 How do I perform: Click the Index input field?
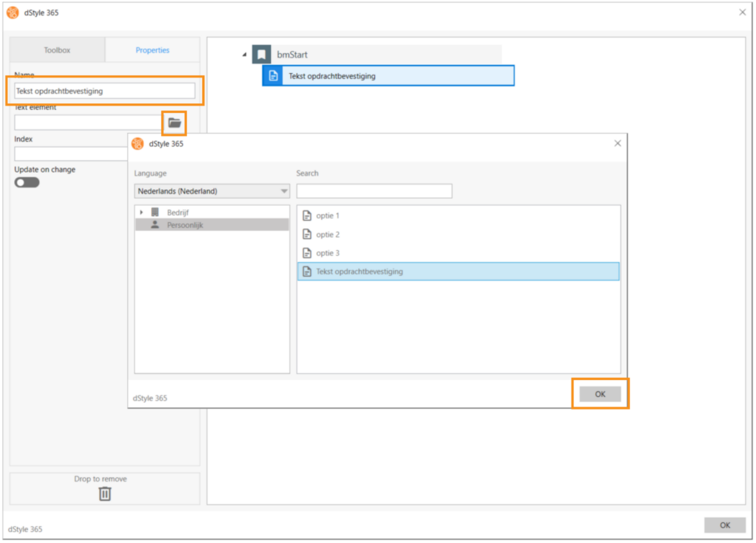pos(71,153)
